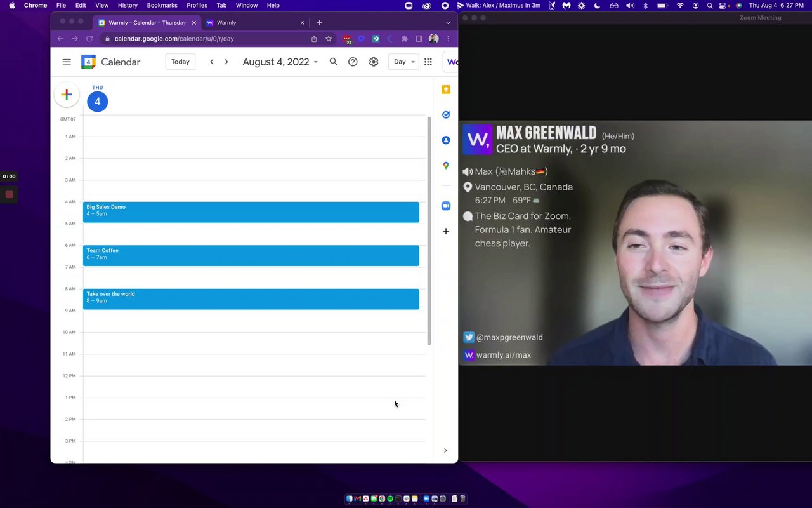
Task: Click the Today button
Action: coord(180,62)
